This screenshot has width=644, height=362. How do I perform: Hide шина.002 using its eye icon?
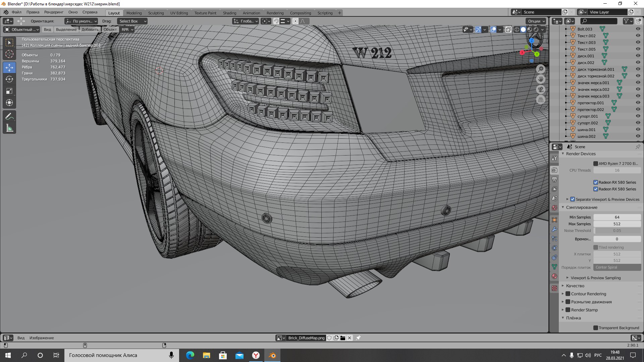[x=638, y=136]
